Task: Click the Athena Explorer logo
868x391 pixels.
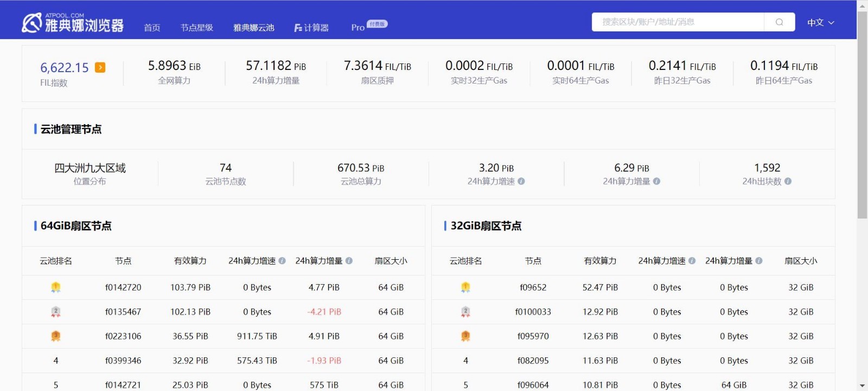Action: coord(72,23)
